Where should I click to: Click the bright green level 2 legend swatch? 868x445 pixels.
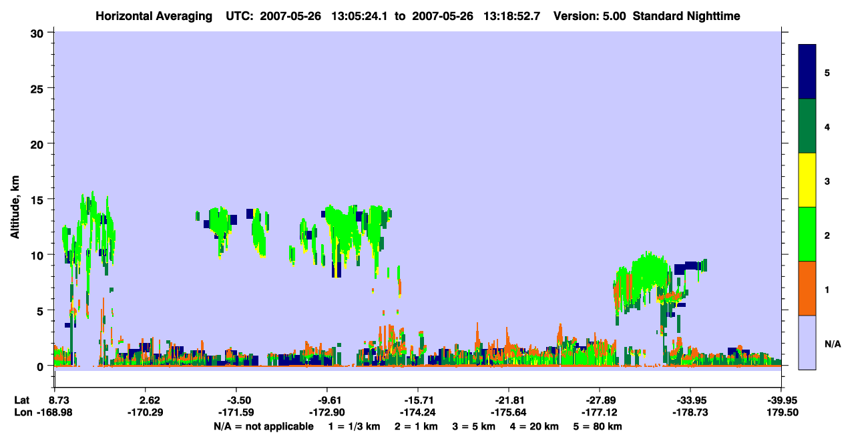[807, 234]
